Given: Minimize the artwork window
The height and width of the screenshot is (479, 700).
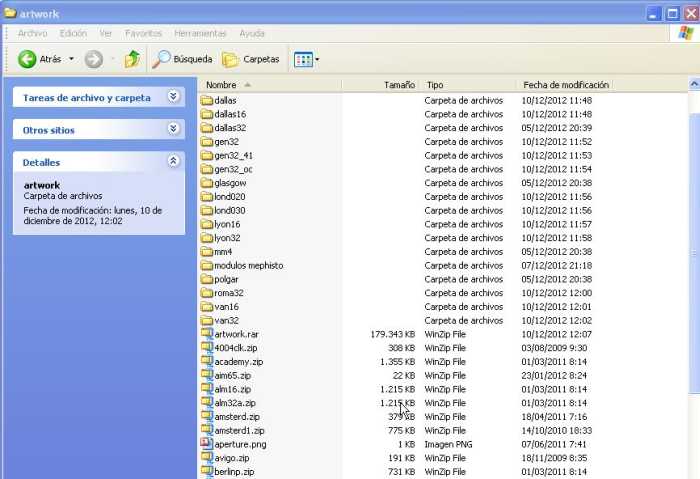Looking at the screenshot, I should click(653, 13).
